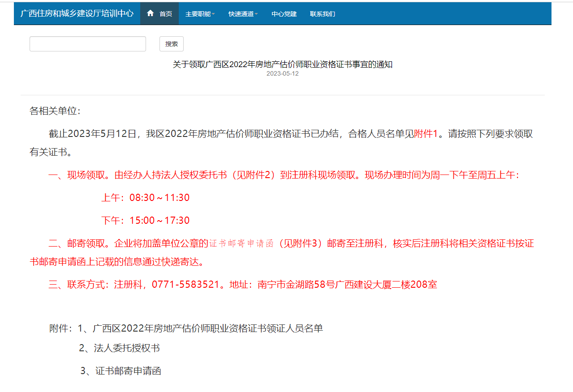The width and height of the screenshot is (573, 392).
Task: Click the phone number 0771-5583521
Action: point(186,285)
